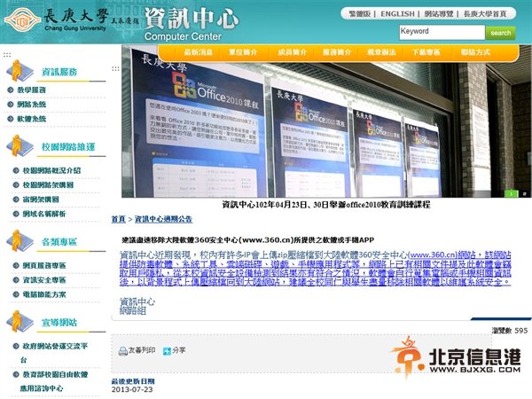
Task: Click the 瀏覽數 595 view counter
Action: pos(510,331)
